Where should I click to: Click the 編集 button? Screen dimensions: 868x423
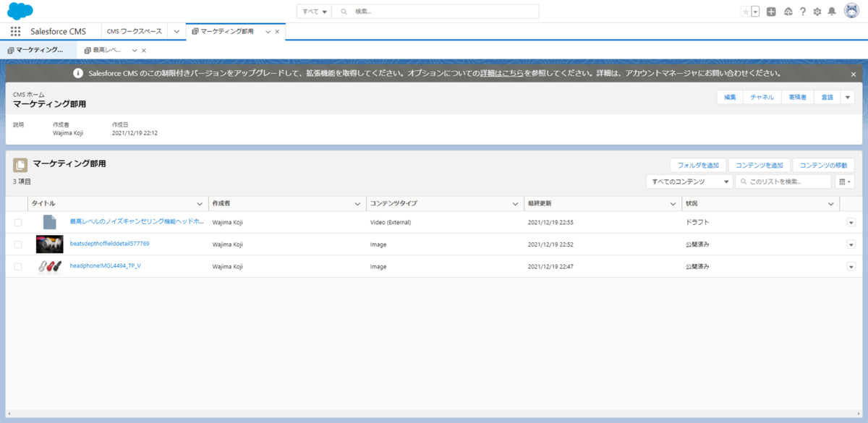coord(731,97)
